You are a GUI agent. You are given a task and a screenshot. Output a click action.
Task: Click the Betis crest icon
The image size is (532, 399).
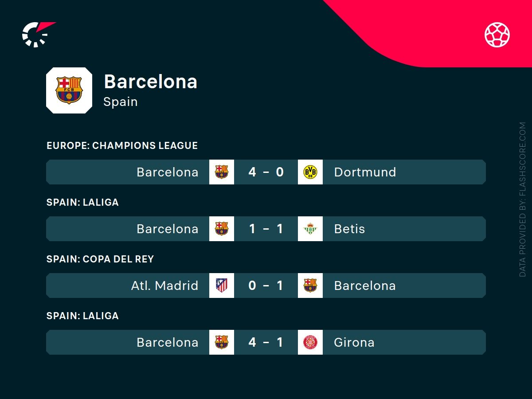pyautogui.click(x=310, y=229)
